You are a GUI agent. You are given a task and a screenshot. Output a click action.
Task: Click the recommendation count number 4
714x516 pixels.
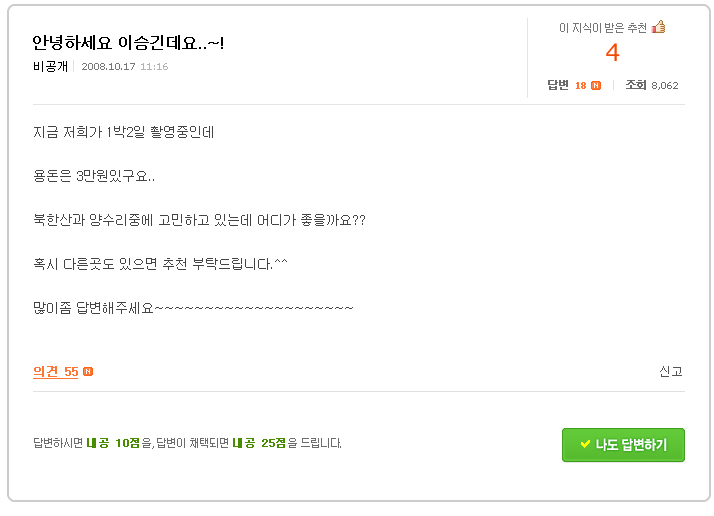(612, 52)
